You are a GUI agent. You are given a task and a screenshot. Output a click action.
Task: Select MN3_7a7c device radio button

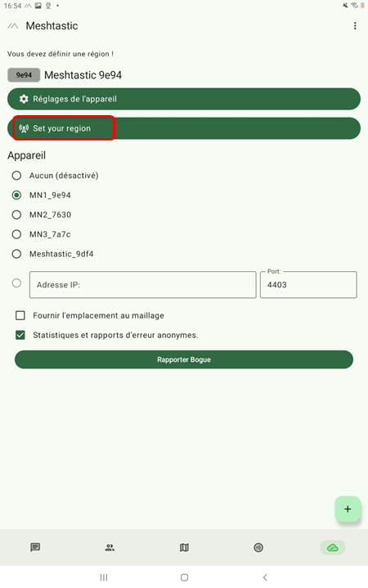coord(16,234)
